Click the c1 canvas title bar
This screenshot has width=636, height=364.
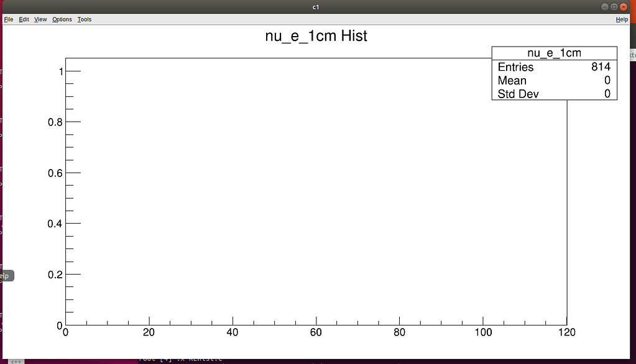tap(315, 7)
